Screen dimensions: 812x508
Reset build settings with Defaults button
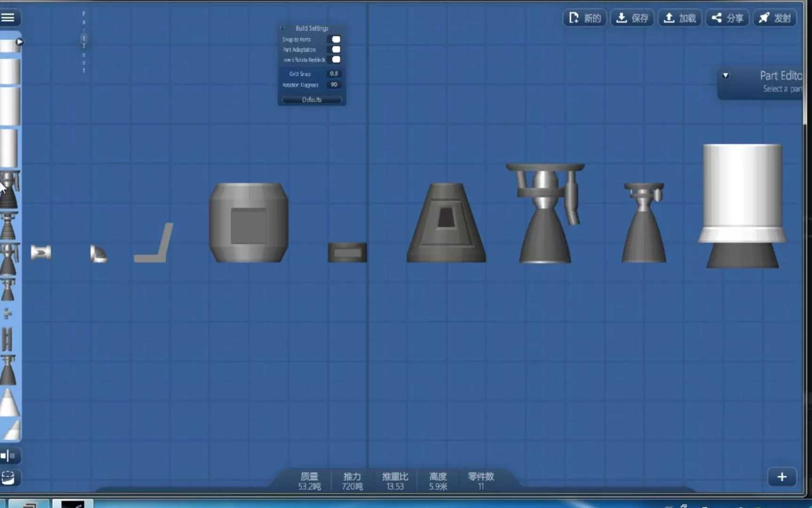(312, 100)
